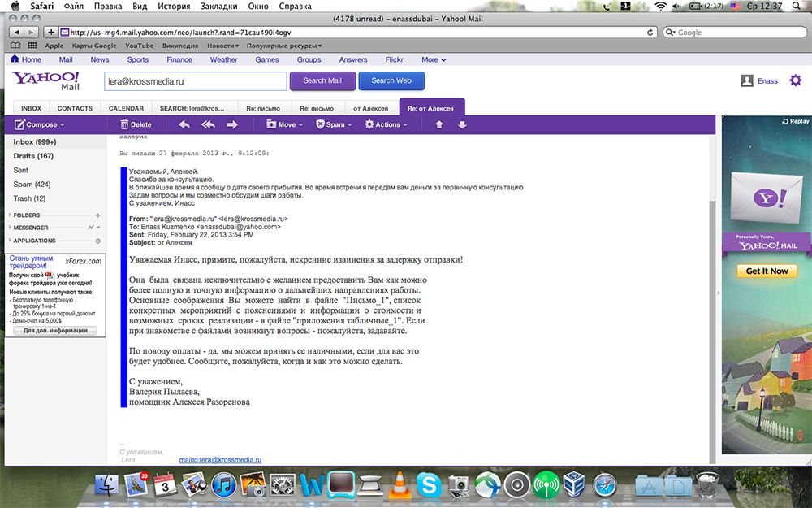
Task: Click the add bookmark plus button
Action: [x=50, y=33]
